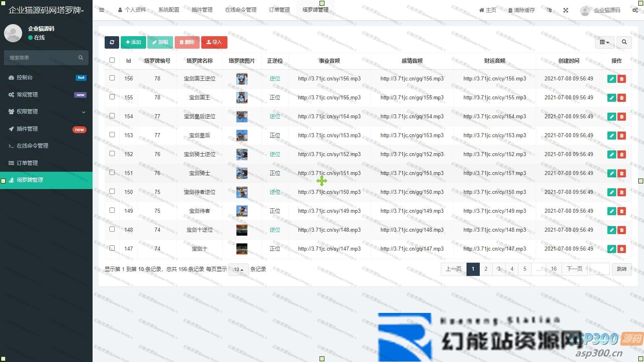
Task: Open the page size dropdown showing 10
Action: click(x=238, y=269)
